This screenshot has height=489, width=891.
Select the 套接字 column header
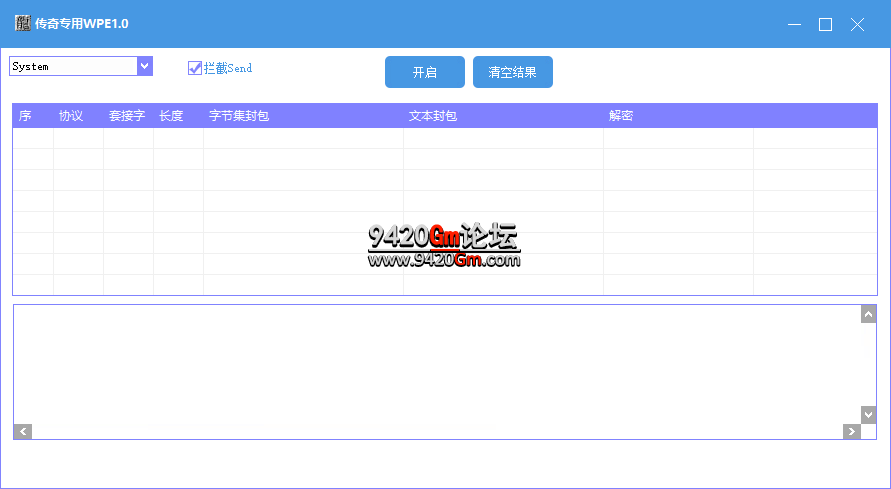coord(127,116)
